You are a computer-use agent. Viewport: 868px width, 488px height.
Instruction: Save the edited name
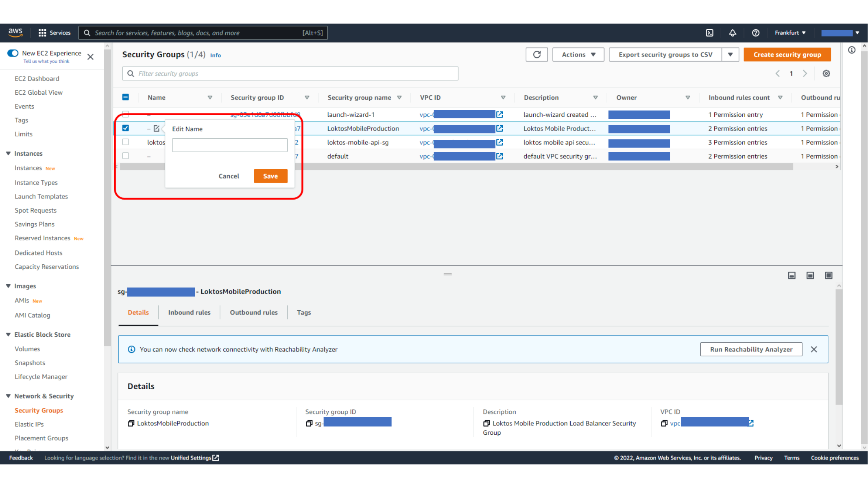pos(270,176)
